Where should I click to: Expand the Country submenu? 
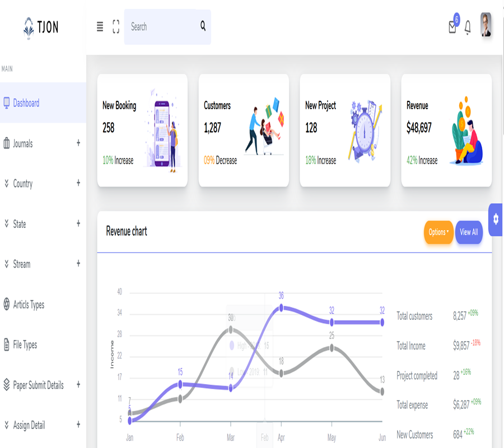[x=78, y=183]
